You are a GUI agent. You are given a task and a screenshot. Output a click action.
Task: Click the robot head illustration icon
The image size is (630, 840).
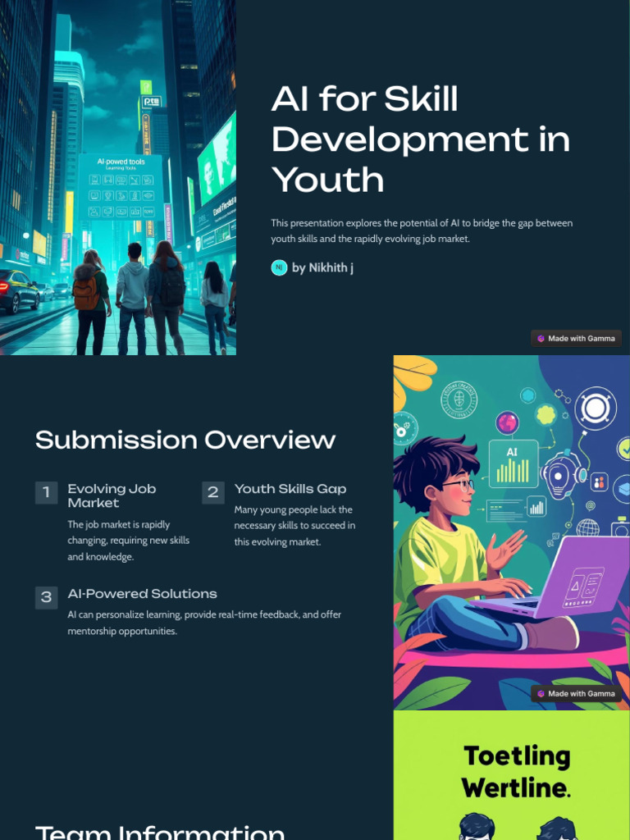coord(564,473)
